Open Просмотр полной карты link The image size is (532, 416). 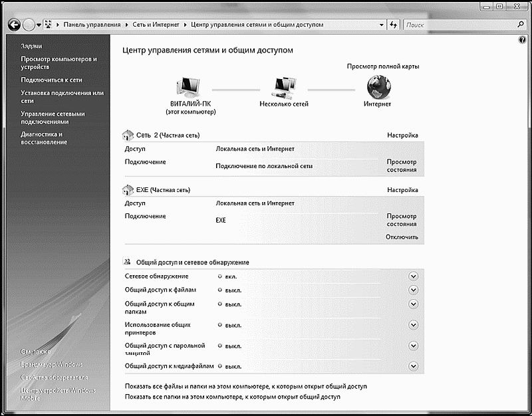(383, 66)
